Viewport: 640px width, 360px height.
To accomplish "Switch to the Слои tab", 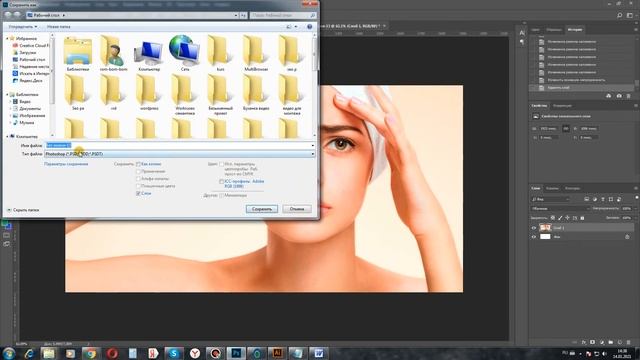I will [x=536, y=188].
